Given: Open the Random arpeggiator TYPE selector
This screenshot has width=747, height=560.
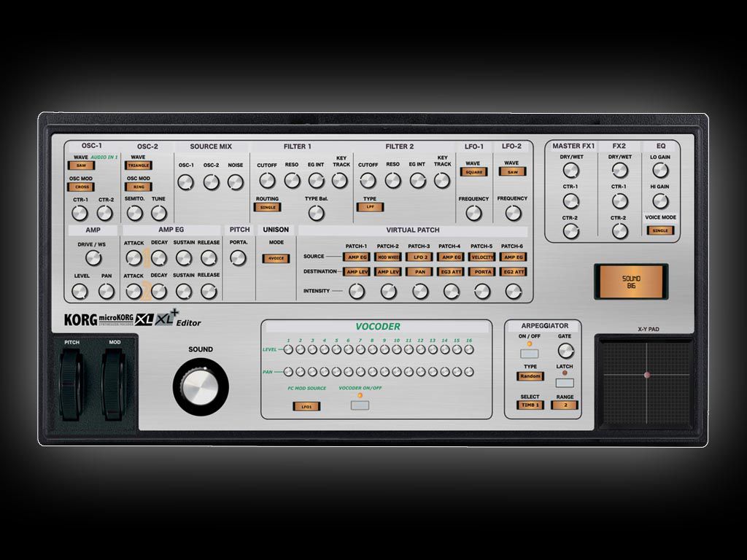Looking at the screenshot, I should point(529,376).
